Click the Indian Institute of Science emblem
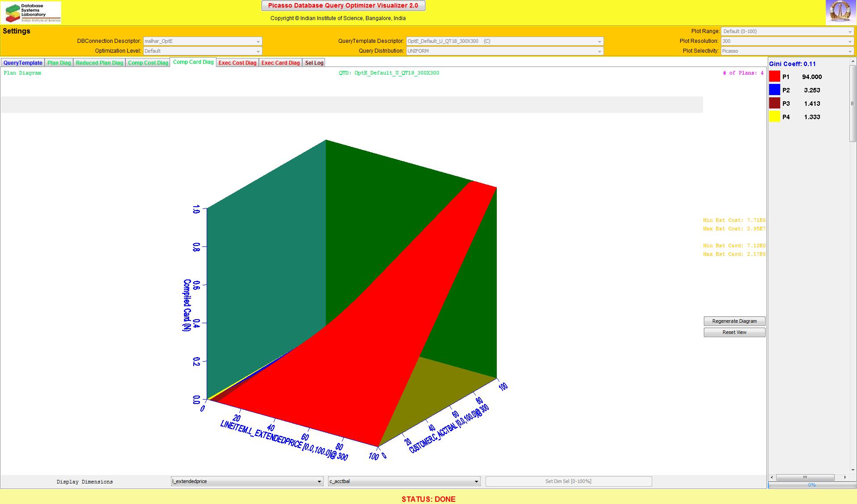The image size is (857, 504). click(840, 12)
